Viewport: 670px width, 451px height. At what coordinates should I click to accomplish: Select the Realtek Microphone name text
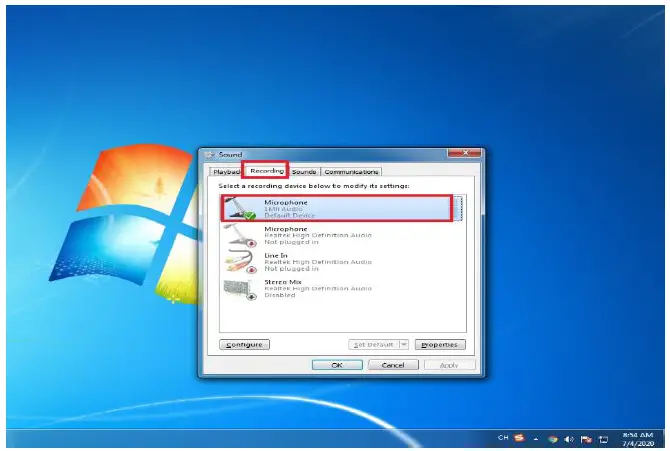(x=285, y=229)
